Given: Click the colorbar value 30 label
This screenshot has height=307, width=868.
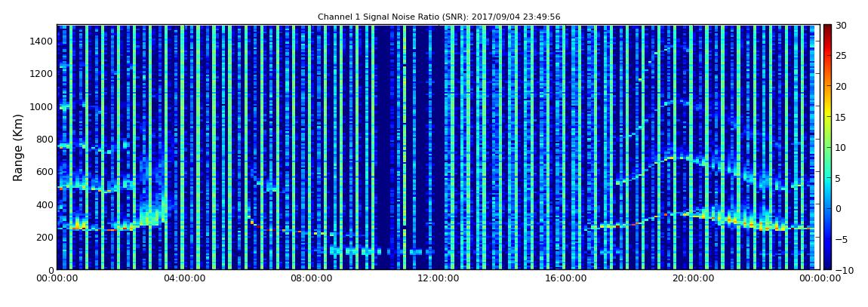Looking at the screenshot, I should pyautogui.click(x=841, y=26).
